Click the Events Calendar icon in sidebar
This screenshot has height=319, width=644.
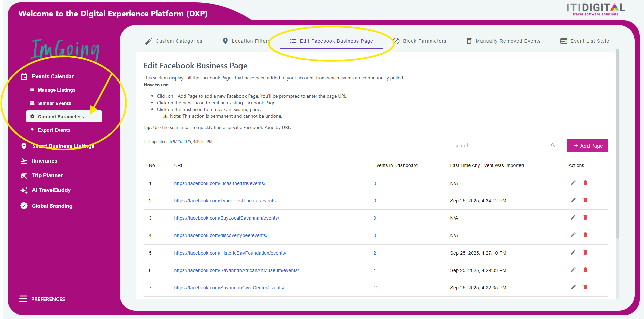(24, 76)
